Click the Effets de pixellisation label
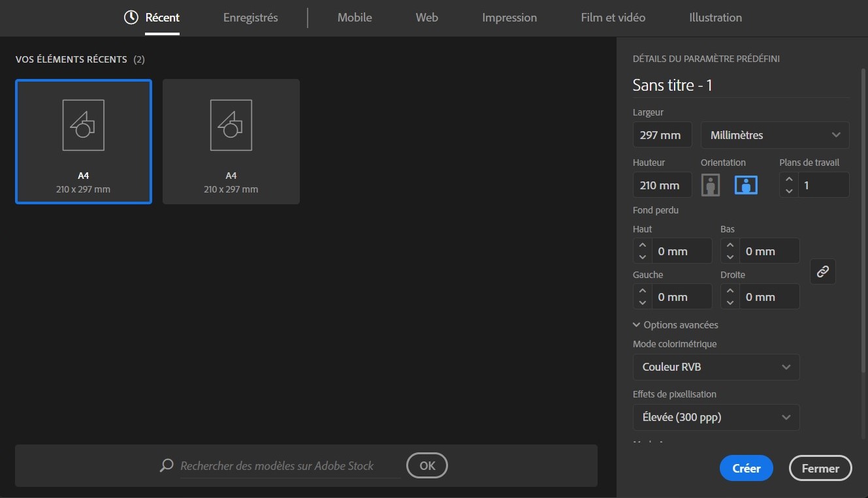This screenshot has width=868, height=498. (675, 394)
